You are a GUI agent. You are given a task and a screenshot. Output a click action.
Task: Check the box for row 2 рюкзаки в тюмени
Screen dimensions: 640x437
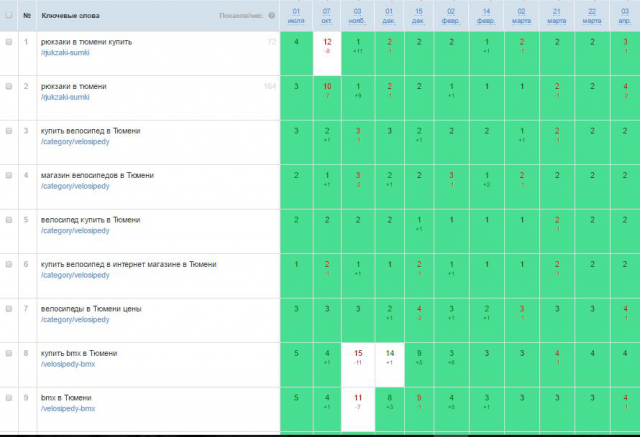(9, 86)
